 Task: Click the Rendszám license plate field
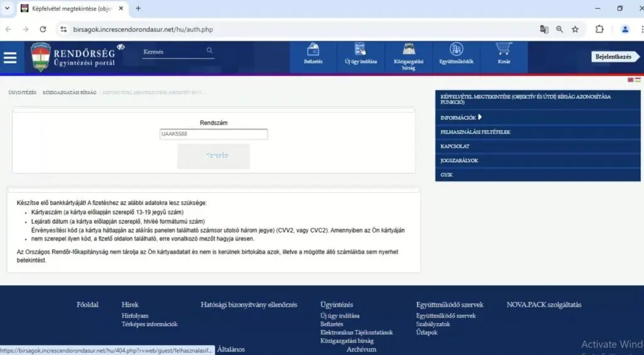(214, 134)
